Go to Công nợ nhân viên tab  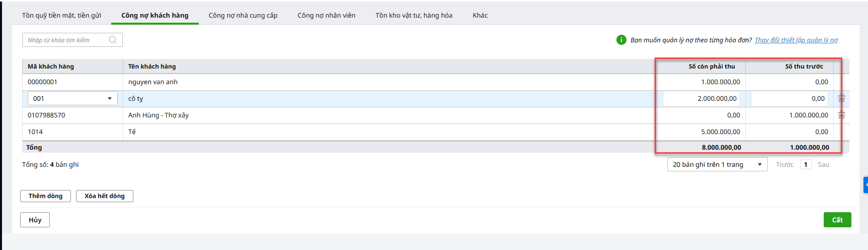[x=327, y=15]
